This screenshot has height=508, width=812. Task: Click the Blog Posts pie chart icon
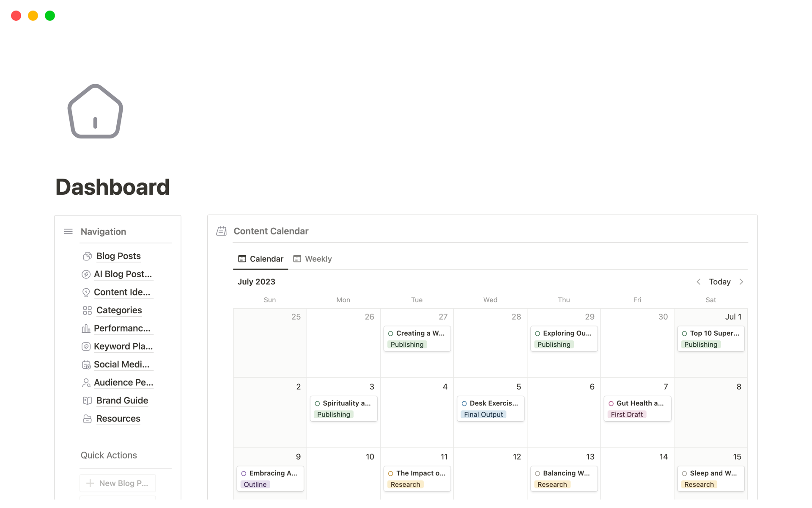click(x=87, y=256)
